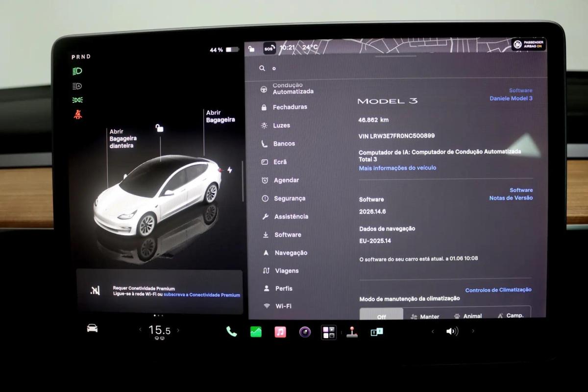Screen dimensions: 588x392
Task: Open the Phone app in the dock
Action: pos(231,332)
